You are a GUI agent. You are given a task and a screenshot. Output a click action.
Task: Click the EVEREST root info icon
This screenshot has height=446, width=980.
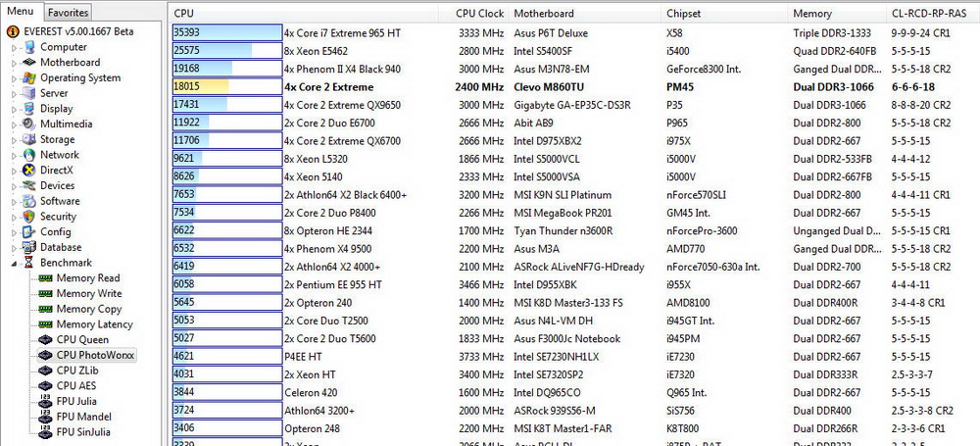pos(13,31)
